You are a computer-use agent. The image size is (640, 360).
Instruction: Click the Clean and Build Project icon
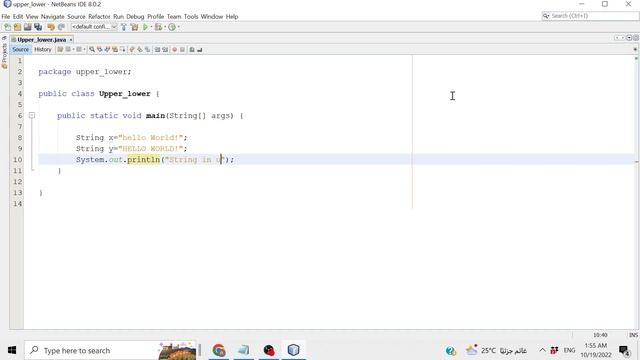[134, 27]
